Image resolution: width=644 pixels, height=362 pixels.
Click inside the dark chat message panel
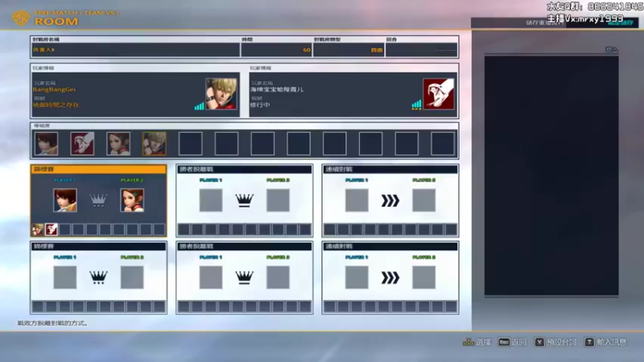point(551,175)
